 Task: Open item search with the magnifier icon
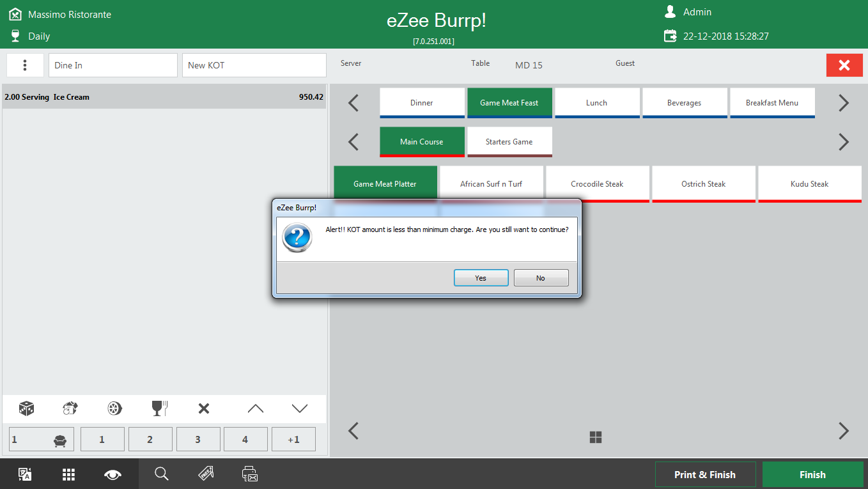[162, 474]
